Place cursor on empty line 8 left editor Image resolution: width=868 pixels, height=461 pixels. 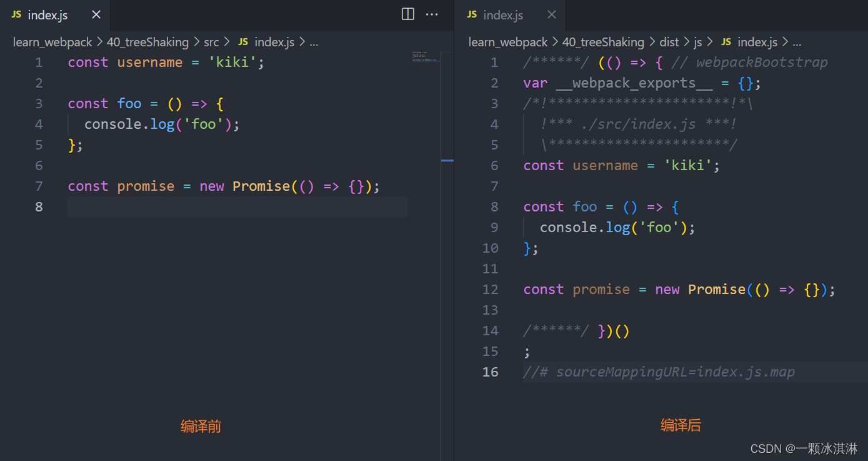coord(237,206)
